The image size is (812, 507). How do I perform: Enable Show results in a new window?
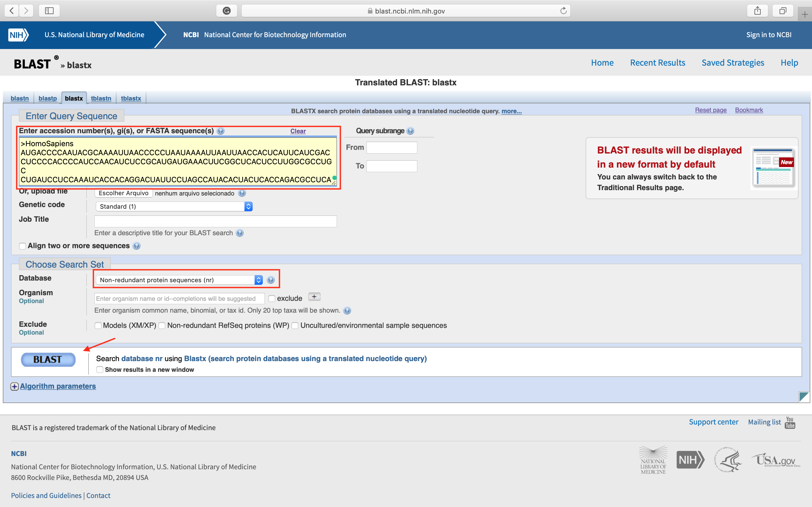point(100,370)
